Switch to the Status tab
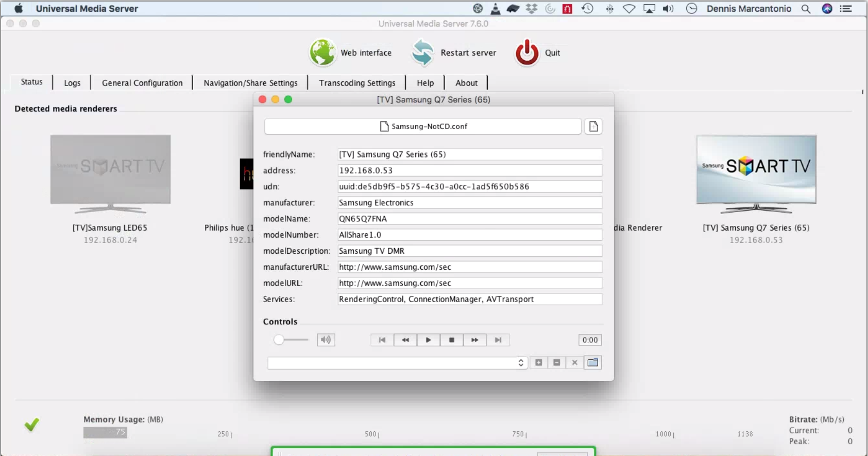 (32, 82)
